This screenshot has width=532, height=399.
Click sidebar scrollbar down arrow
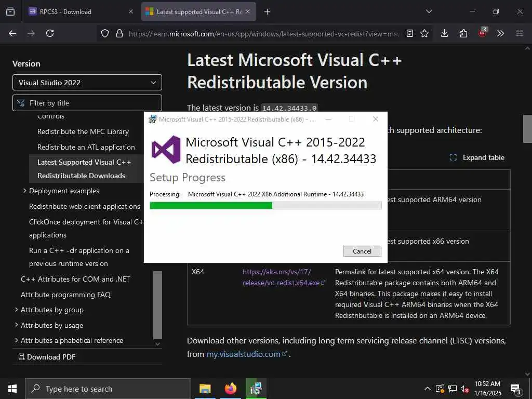point(157,344)
